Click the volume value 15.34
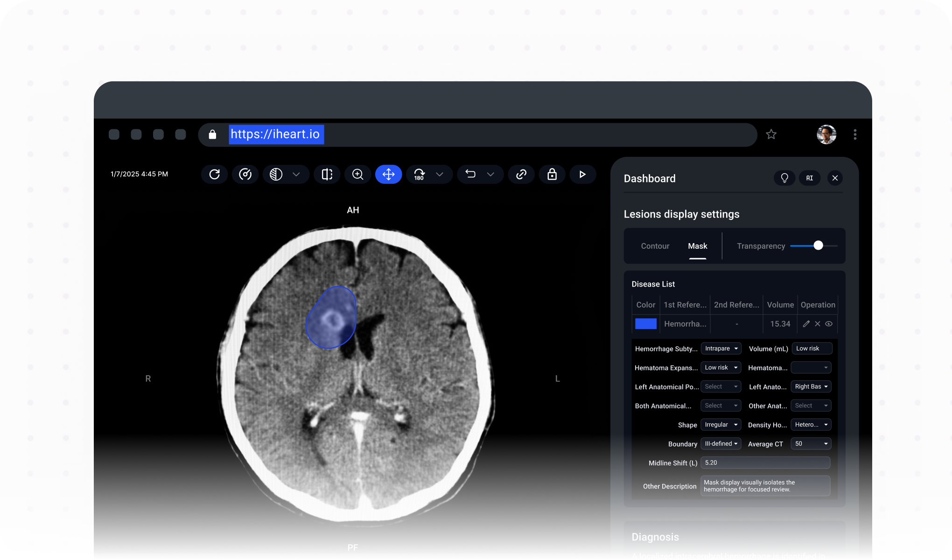This screenshot has height=560, width=952. tap(780, 324)
